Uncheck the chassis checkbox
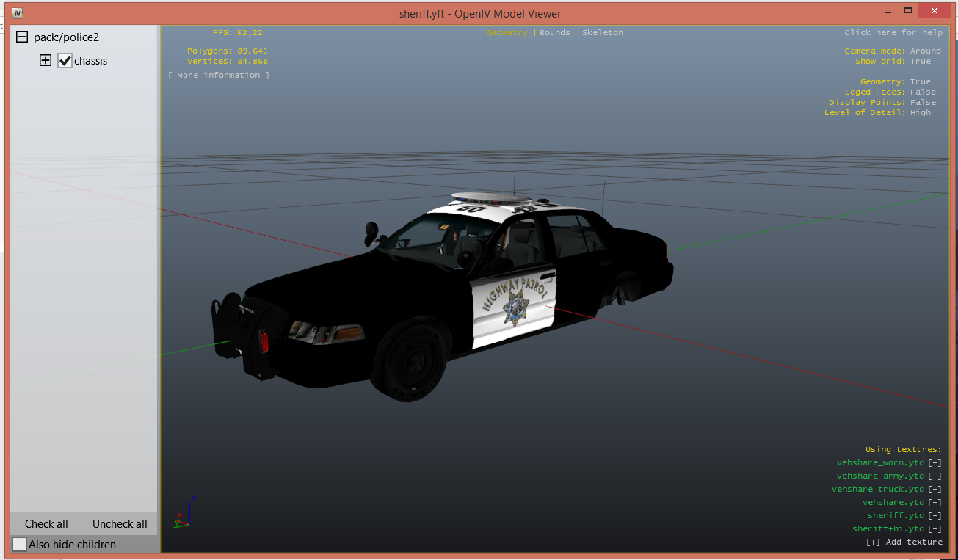The width and height of the screenshot is (958, 560). 65,60
